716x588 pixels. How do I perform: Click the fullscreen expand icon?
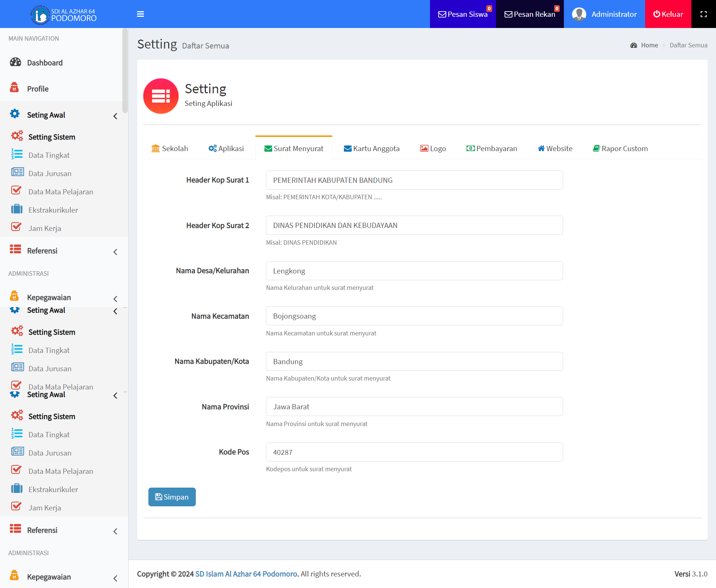click(703, 14)
